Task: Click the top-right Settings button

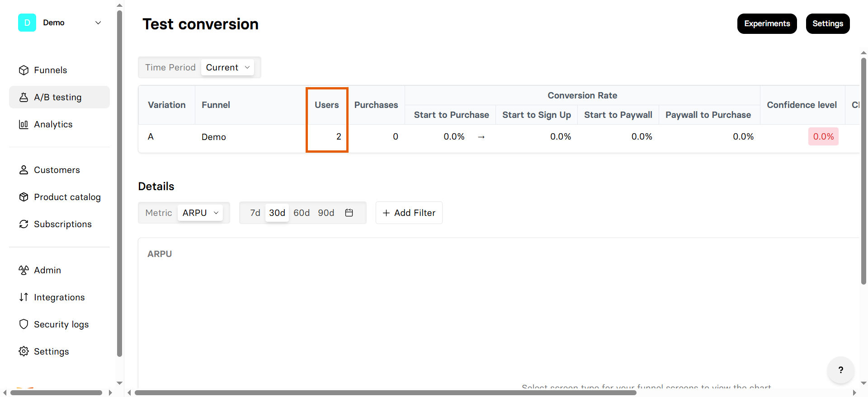Action: click(x=828, y=23)
